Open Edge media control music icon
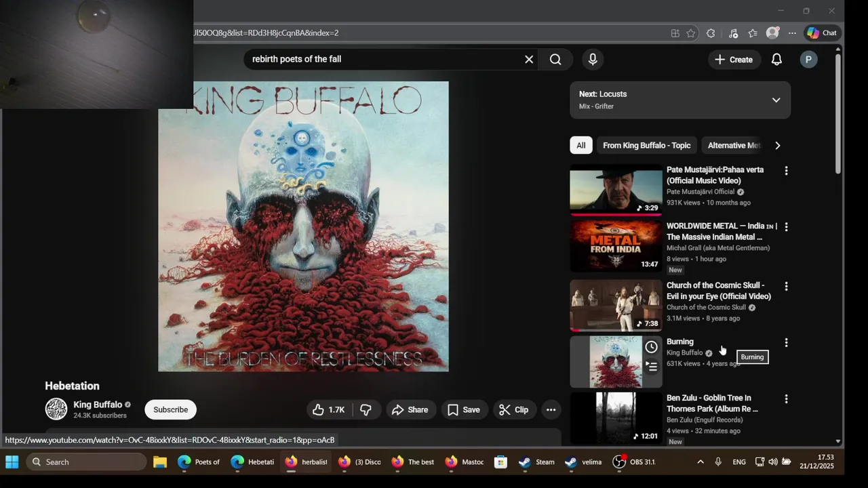Screen dimensions: 868x488 (733, 33)
